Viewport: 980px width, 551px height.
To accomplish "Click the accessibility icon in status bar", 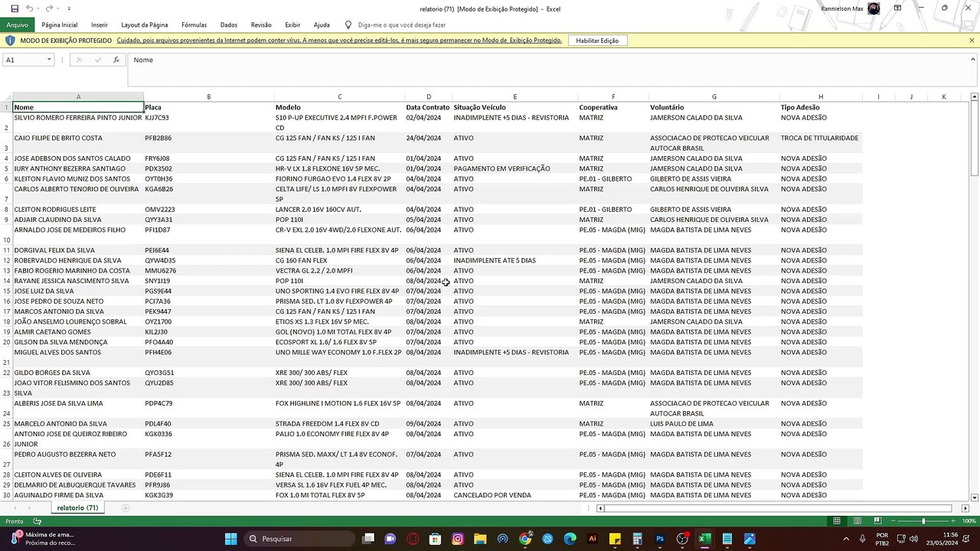I will [x=37, y=521].
